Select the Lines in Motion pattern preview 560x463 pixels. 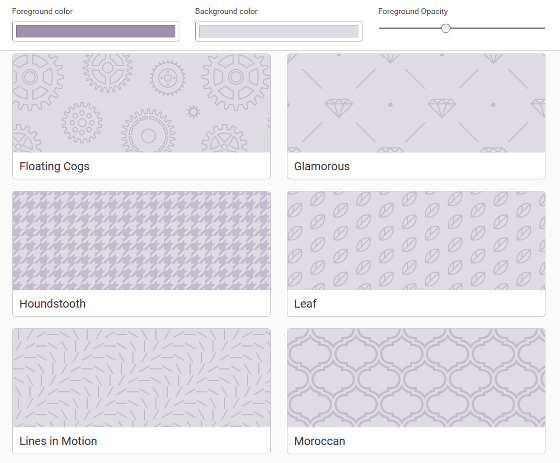pos(141,378)
